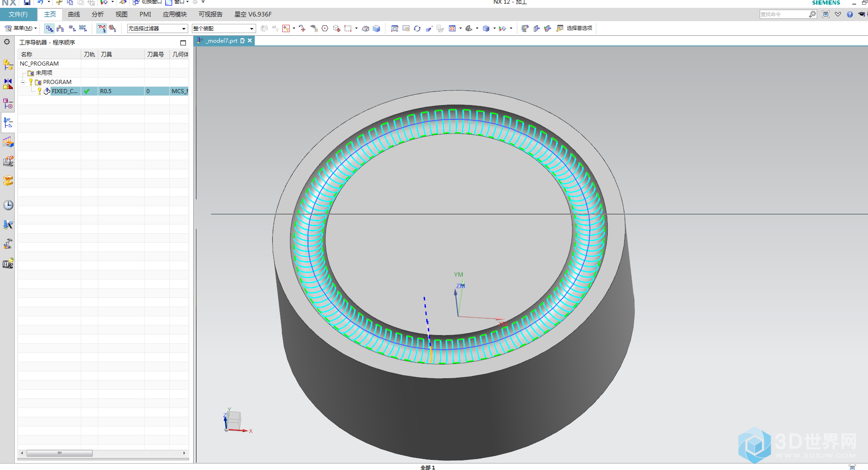Switch to the 主页 home ribbon tab
The height and width of the screenshot is (470, 868).
50,14
